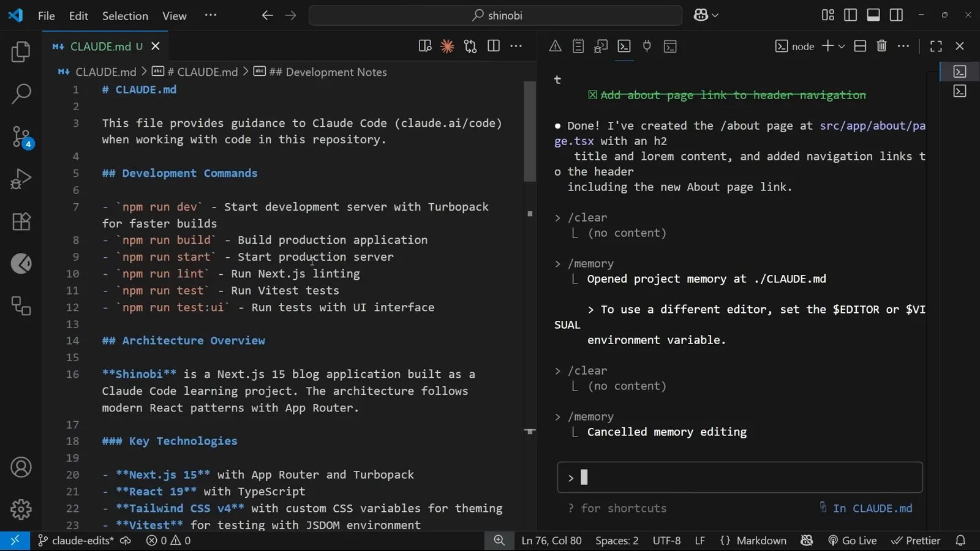This screenshot has height=551, width=980.
Task: Open the Problems panel warning icon
Action: [555, 46]
